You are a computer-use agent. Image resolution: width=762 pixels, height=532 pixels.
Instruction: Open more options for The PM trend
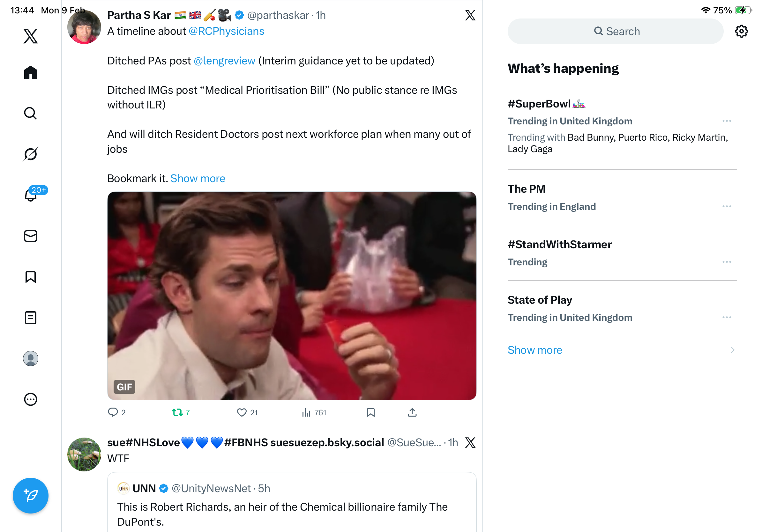[x=727, y=207]
